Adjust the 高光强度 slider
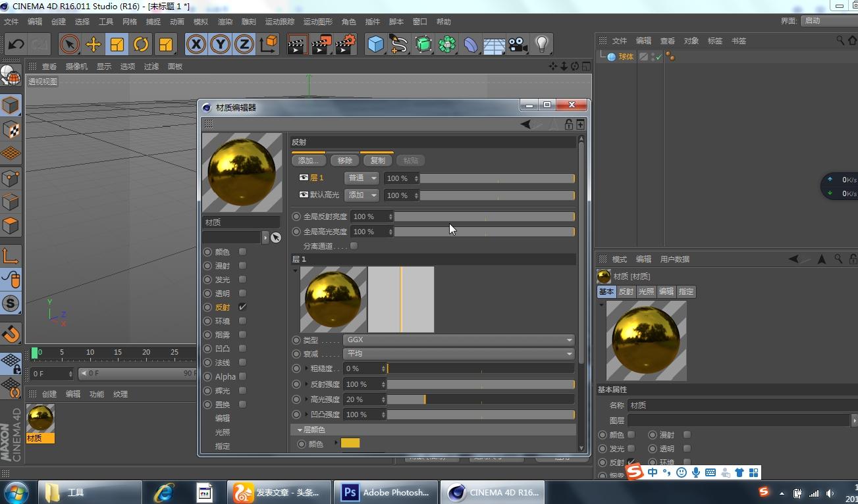This screenshot has width=858, height=504. tap(481, 399)
